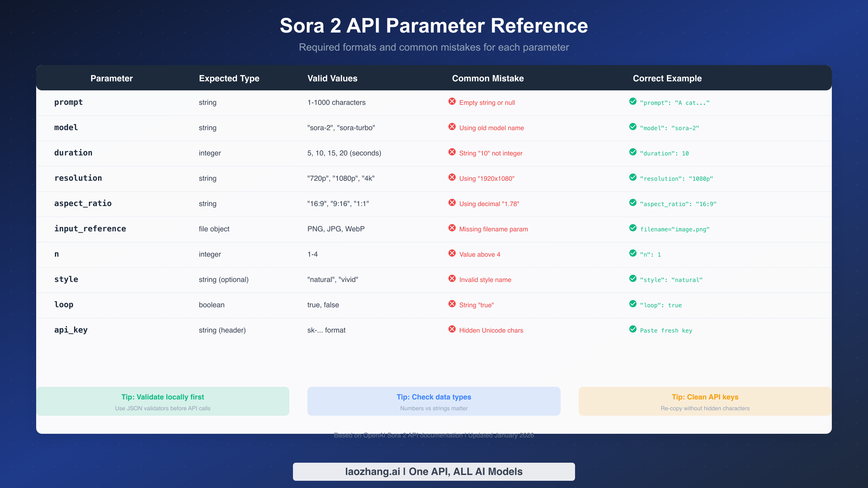Select the "Parameter" column header
This screenshot has height=488, width=868.
(111, 78)
